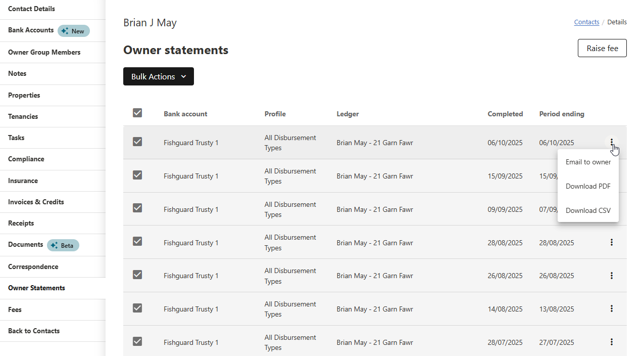Expand the Bulk Actions dropdown
The image size is (644, 356).
click(x=159, y=76)
